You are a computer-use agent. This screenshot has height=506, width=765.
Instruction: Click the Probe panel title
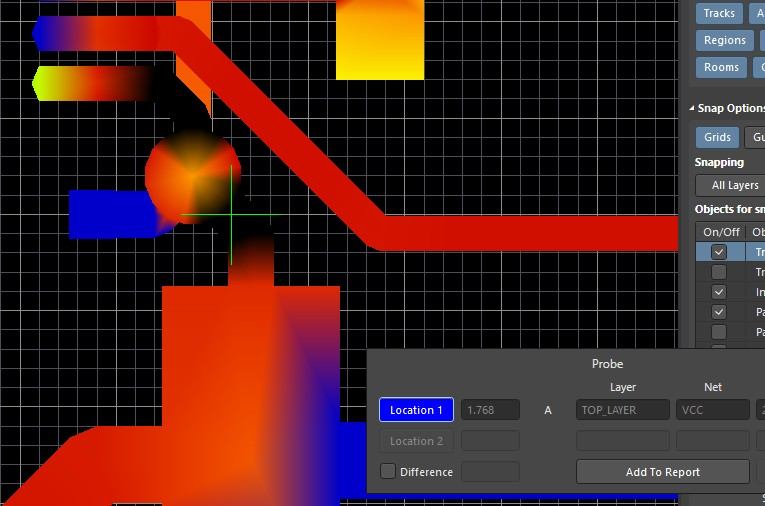[607, 364]
